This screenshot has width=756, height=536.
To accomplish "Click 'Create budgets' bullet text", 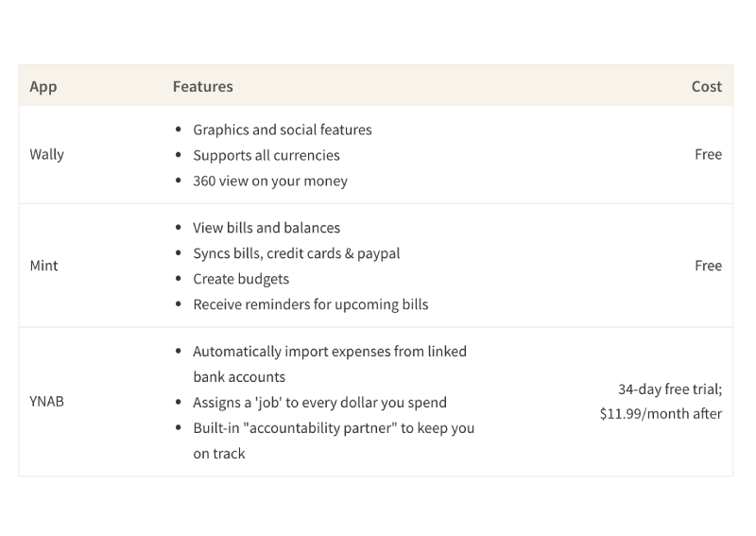I will [240, 279].
